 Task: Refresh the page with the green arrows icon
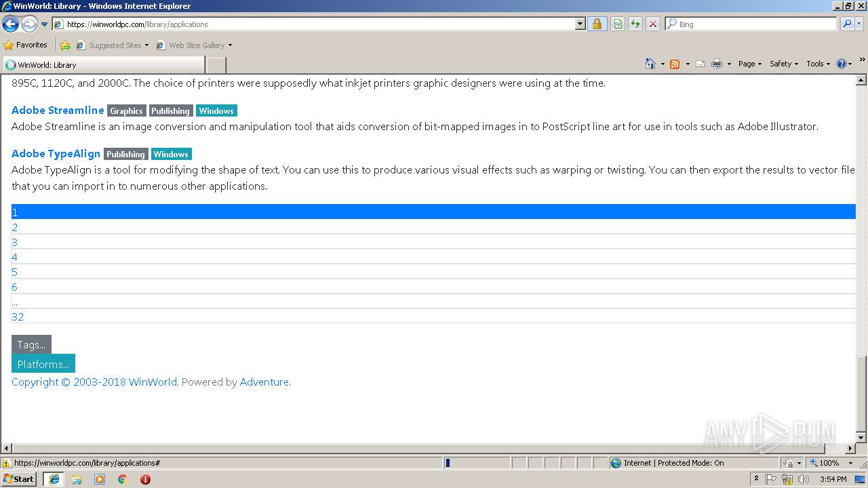pos(635,24)
